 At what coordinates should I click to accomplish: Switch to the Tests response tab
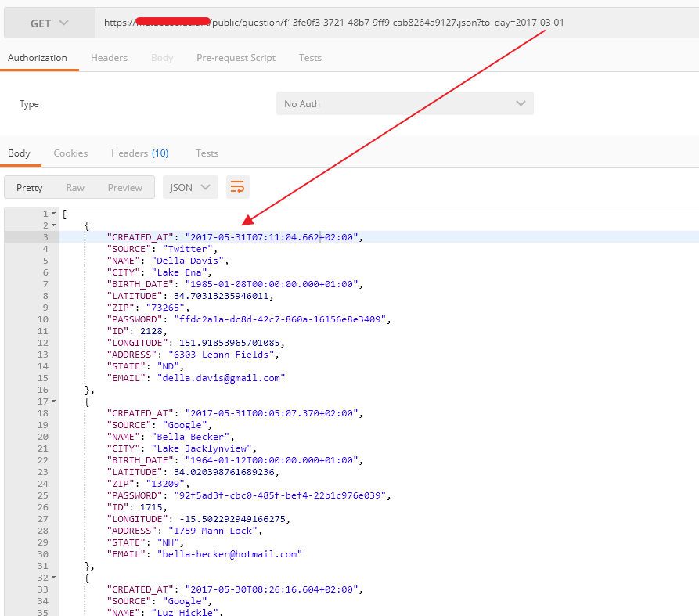point(207,153)
